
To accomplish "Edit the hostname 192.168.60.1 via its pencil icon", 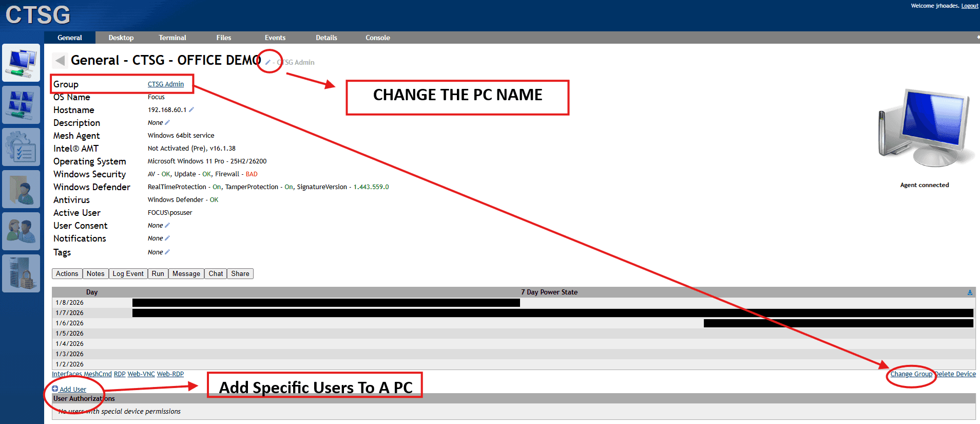I will pyautogui.click(x=191, y=109).
